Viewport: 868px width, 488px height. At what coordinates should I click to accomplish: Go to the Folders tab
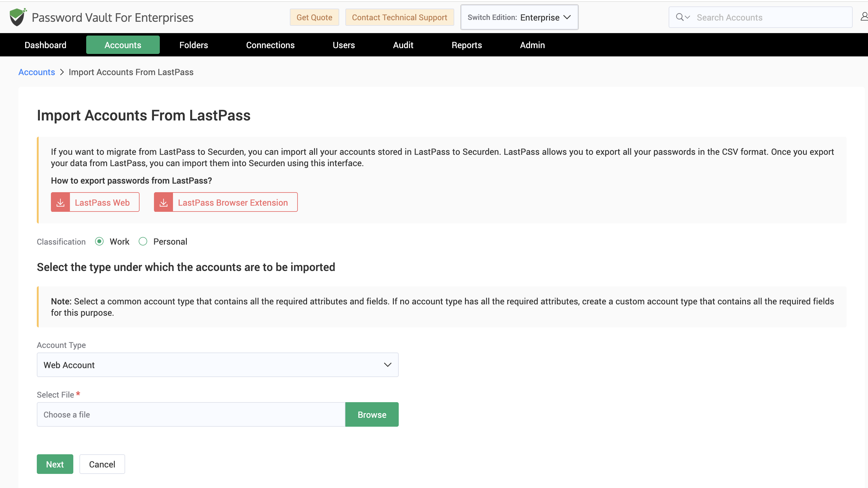(194, 45)
